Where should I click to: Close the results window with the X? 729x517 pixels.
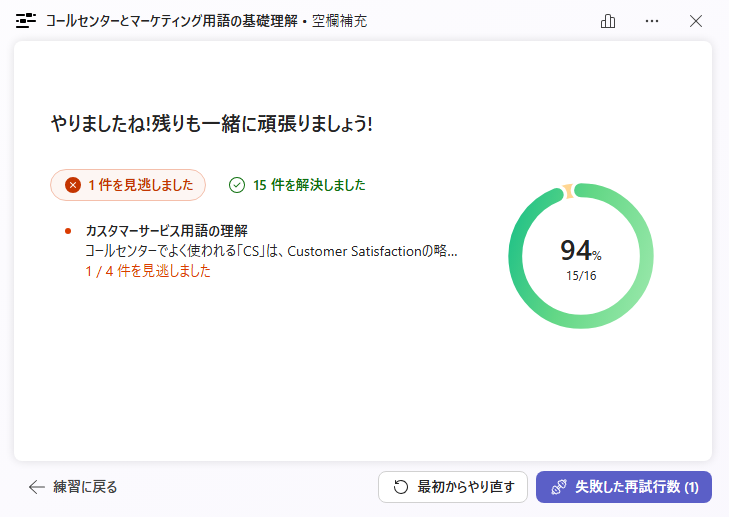coord(696,21)
